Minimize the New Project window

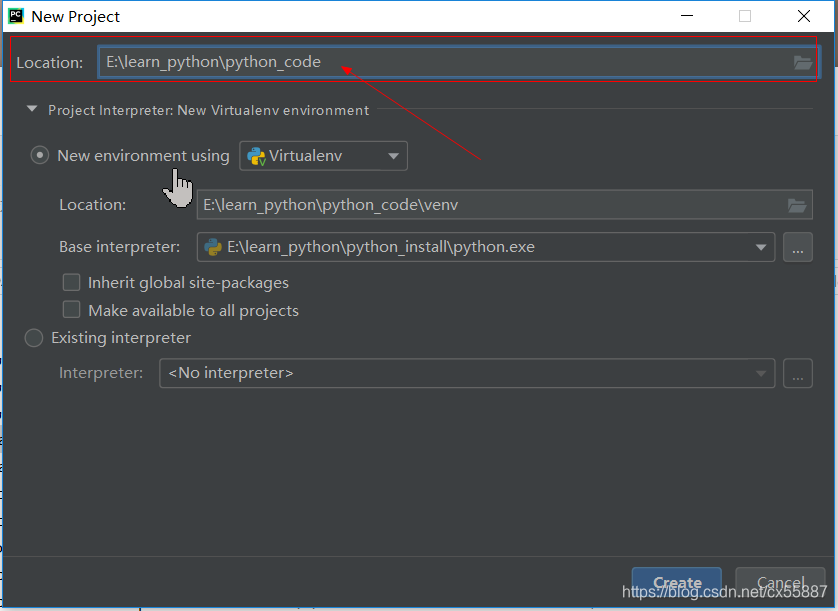coord(687,16)
